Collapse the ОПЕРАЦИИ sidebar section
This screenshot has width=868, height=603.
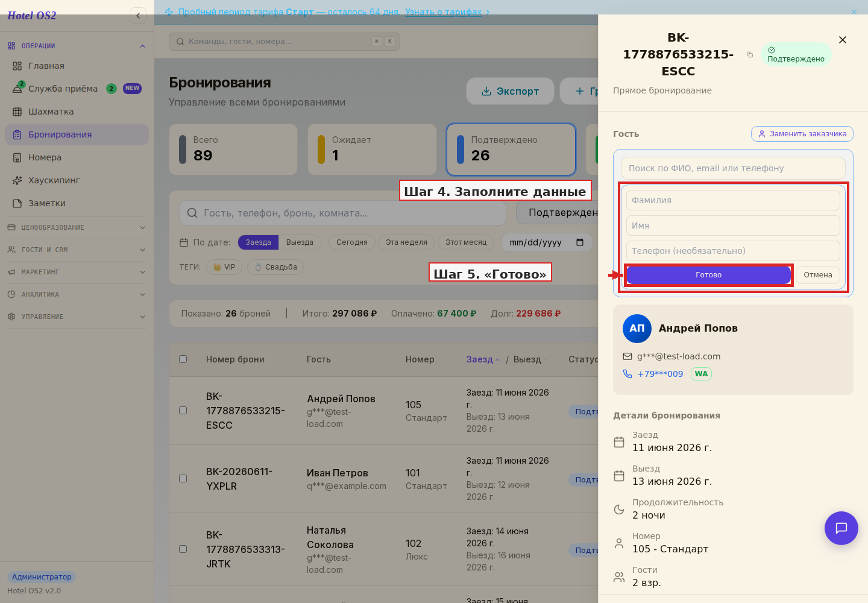click(77, 46)
